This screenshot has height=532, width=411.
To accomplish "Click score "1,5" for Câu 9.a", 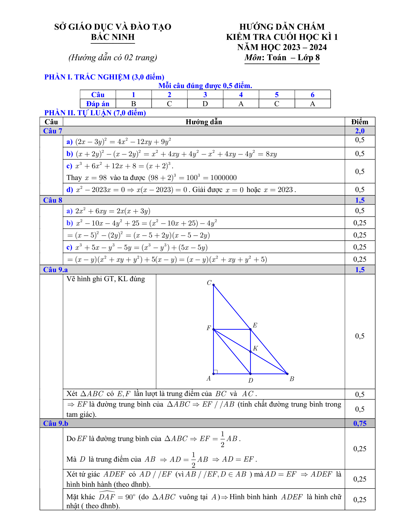I will [360, 270].
